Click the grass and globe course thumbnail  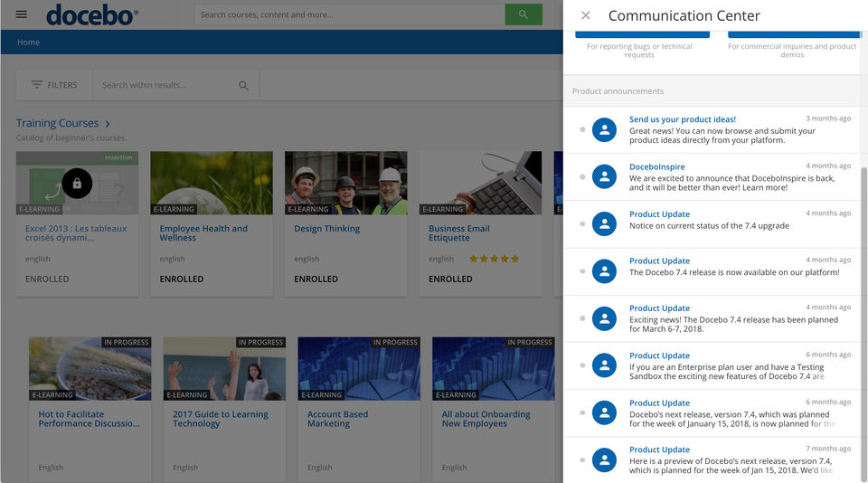[x=212, y=183]
